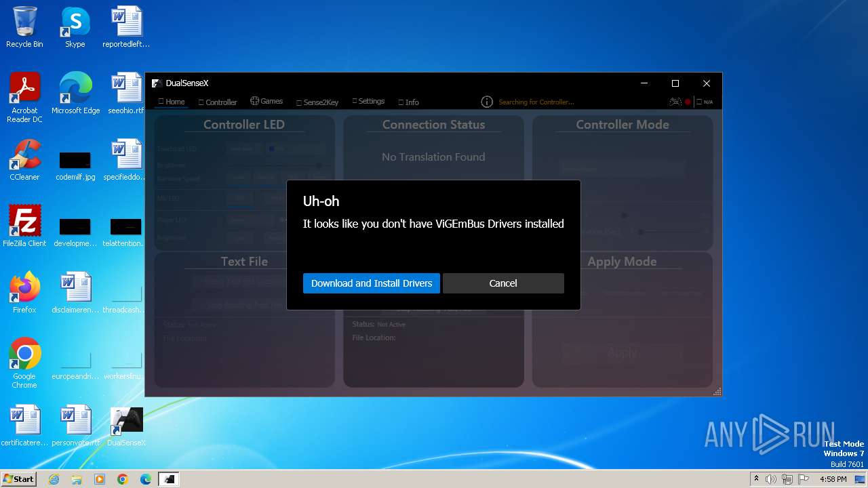The image size is (868, 488).
Task: Maximize the DualSenseX window
Action: click(x=675, y=83)
